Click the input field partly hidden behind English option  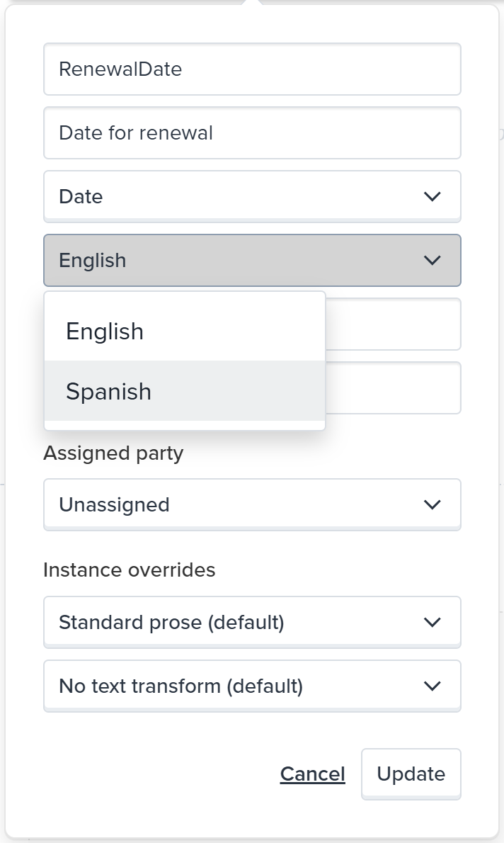[394, 324]
